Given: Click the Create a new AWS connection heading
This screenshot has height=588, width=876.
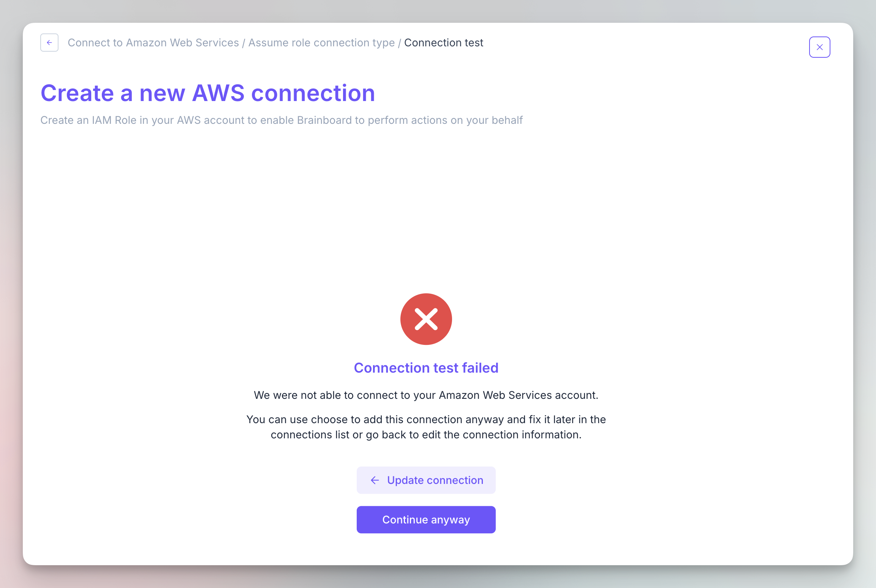Looking at the screenshot, I should [207, 93].
